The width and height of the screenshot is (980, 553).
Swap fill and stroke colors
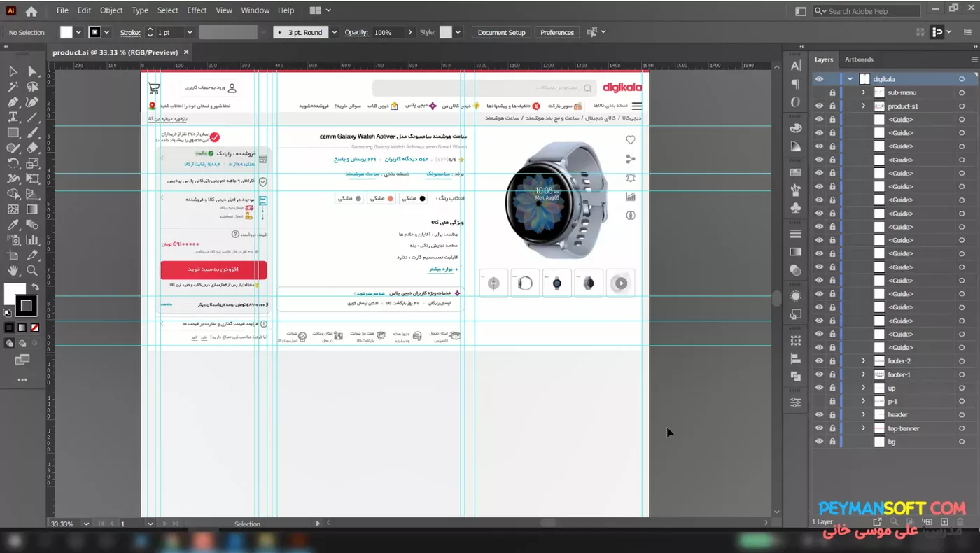click(35, 288)
